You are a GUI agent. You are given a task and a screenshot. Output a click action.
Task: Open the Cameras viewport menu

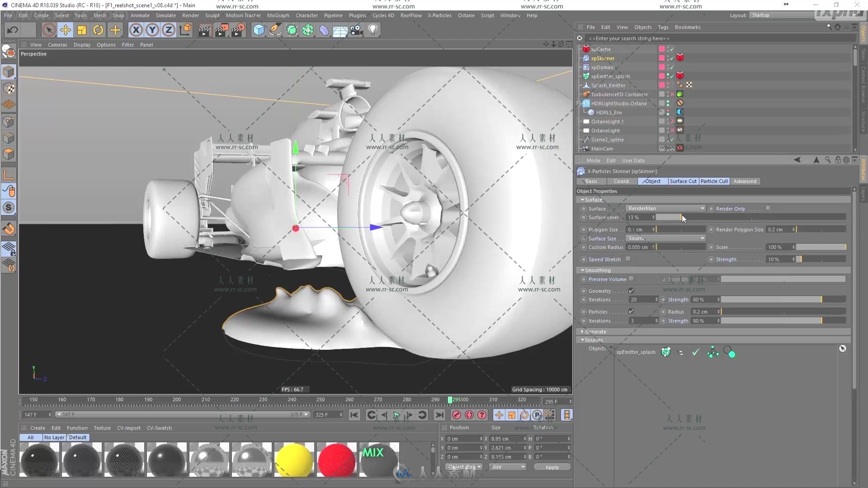(57, 45)
